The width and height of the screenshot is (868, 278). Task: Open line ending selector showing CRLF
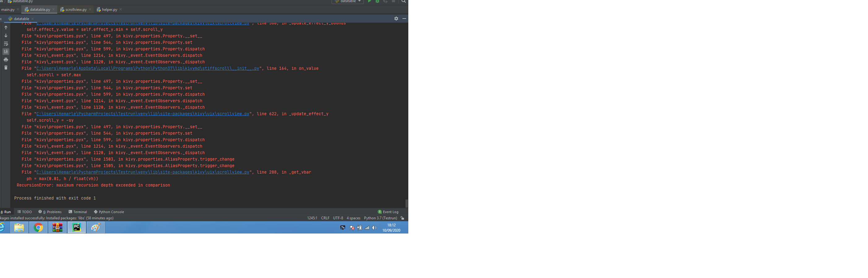pos(325,218)
